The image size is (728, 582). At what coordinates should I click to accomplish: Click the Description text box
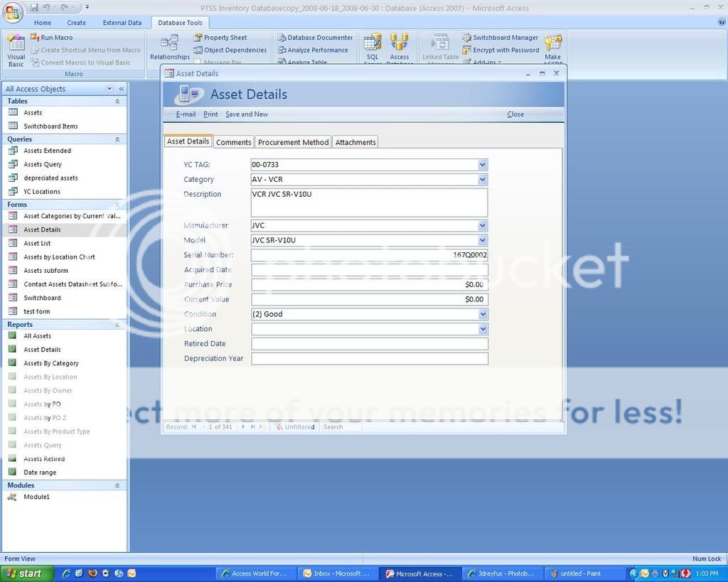pyautogui.click(x=369, y=203)
